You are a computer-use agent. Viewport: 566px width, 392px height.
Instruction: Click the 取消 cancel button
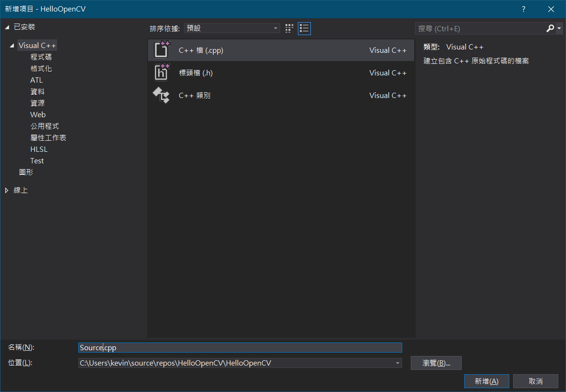(535, 381)
